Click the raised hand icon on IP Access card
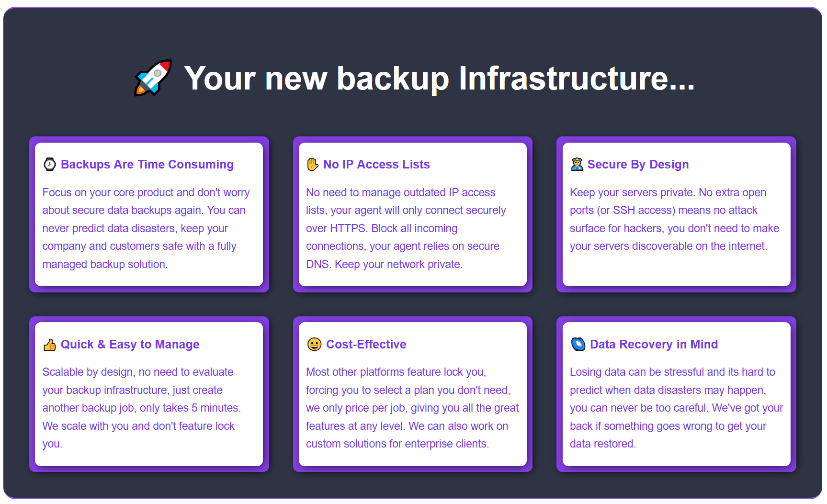 point(313,165)
